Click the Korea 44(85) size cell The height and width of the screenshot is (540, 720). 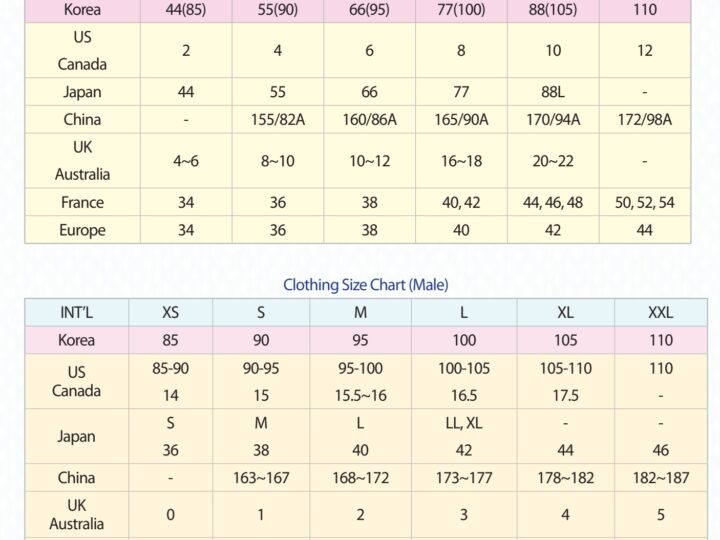point(186,11)
